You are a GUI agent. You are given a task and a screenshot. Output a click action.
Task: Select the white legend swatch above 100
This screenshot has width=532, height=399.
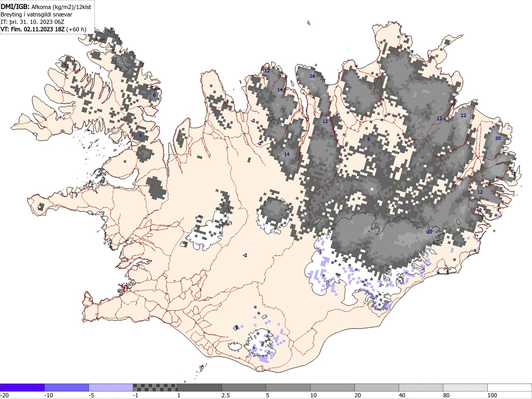[510, 387]
